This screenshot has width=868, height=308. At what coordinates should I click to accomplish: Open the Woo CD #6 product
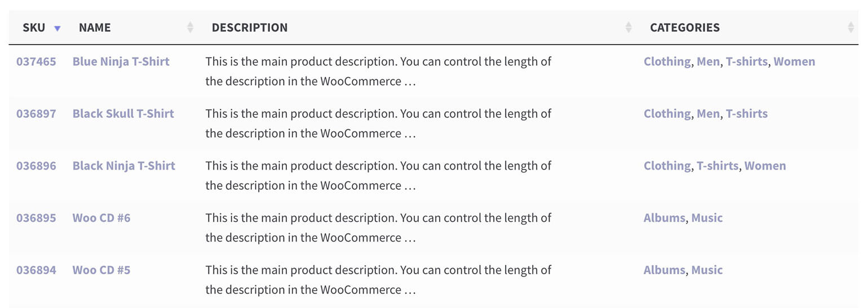tap(101, 217)
